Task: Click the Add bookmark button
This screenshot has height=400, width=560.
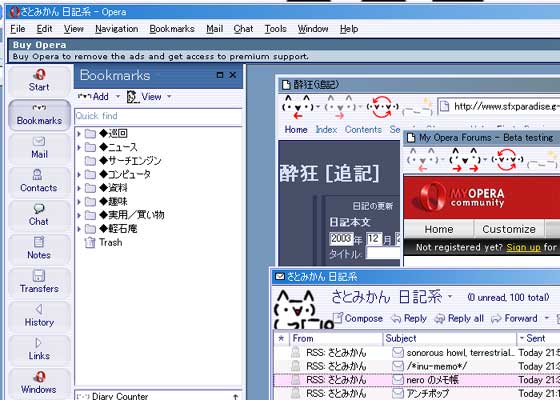Action: point(94,96)
